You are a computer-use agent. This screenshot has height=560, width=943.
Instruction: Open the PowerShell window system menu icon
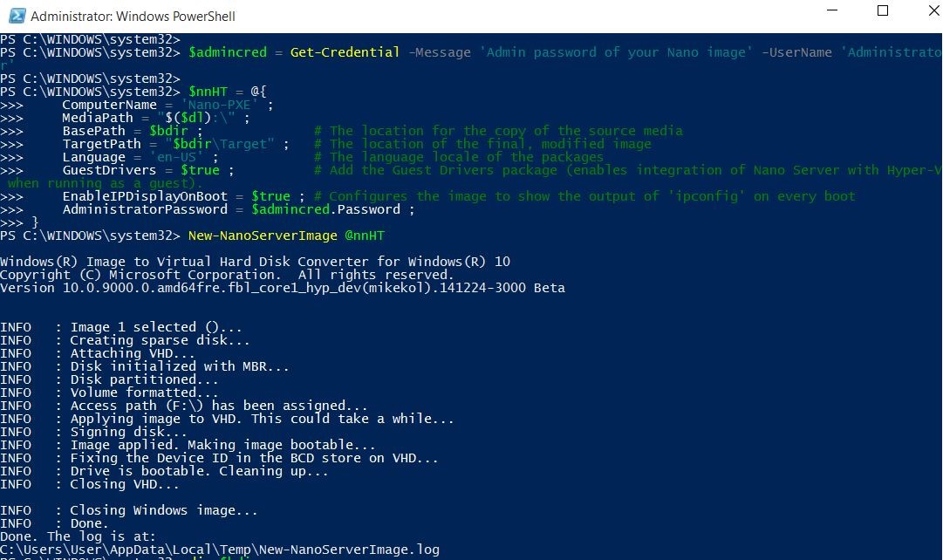point(17,16)
